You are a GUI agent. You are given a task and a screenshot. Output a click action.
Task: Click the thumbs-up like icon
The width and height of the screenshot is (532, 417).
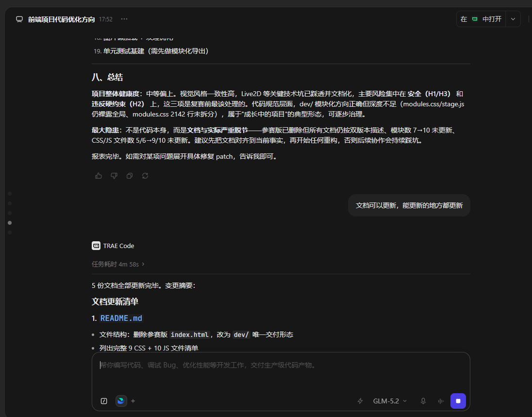(99, 176)
